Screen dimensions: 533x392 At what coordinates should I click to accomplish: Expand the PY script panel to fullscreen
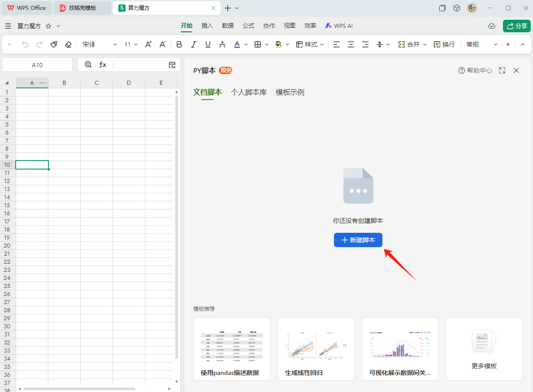click(x=502, y=70)
